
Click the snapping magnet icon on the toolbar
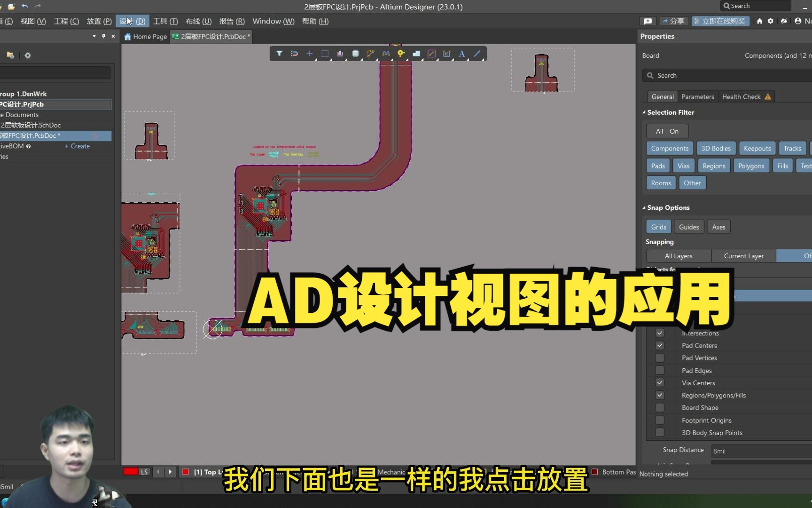click(295, 54)
